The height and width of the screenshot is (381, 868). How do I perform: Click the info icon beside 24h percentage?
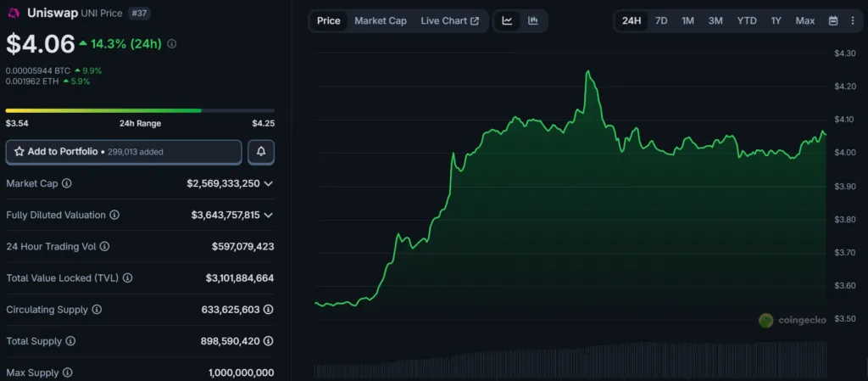pos(171,44)
